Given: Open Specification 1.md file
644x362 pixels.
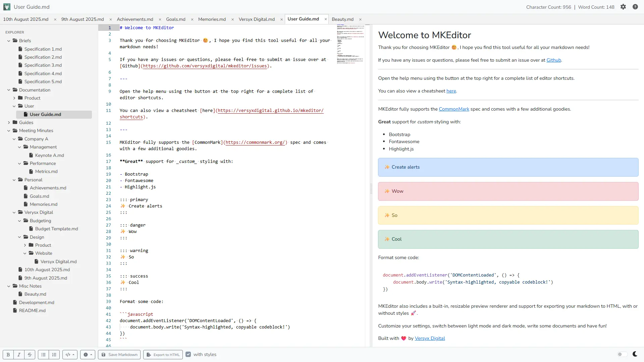Looking at the screenshot, I should click(x=43, y=49).
